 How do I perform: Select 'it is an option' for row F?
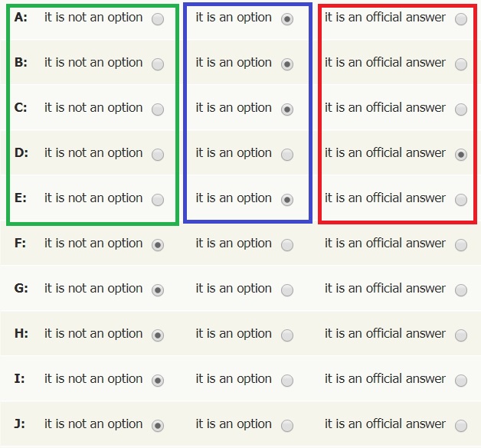(x=287, y=246)
